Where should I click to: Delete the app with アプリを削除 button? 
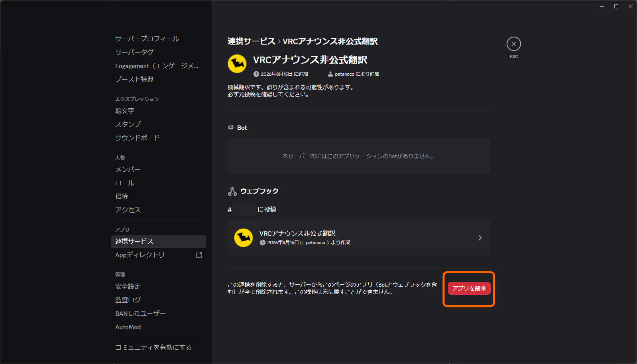click(x=469, y=288)
